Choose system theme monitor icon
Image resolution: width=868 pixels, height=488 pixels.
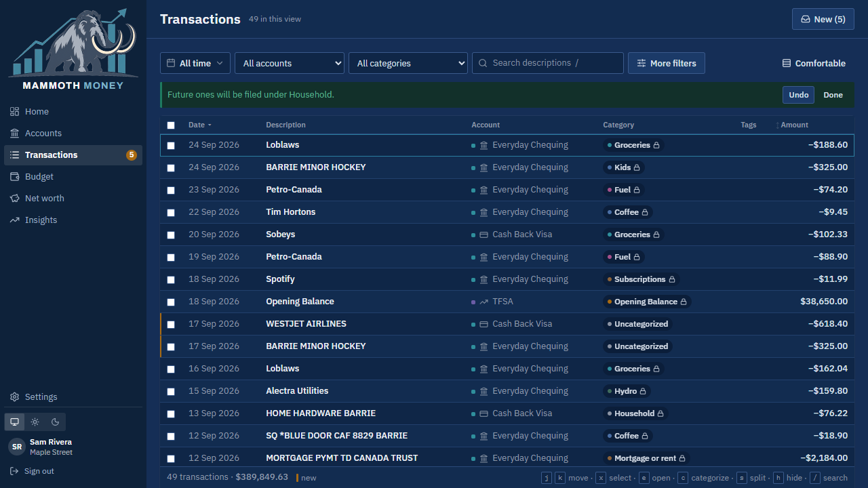[14, 422]
